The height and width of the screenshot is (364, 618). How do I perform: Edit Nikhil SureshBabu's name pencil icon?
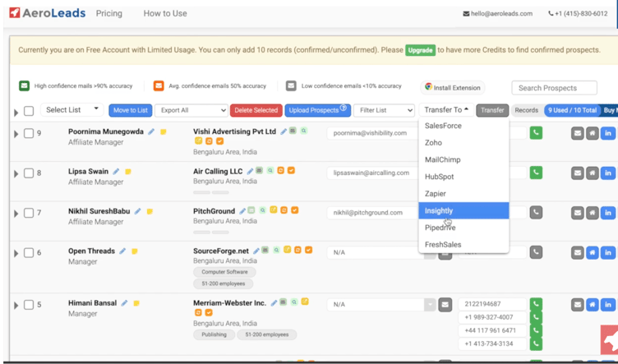pyautogui.click(x=137, y=211)
